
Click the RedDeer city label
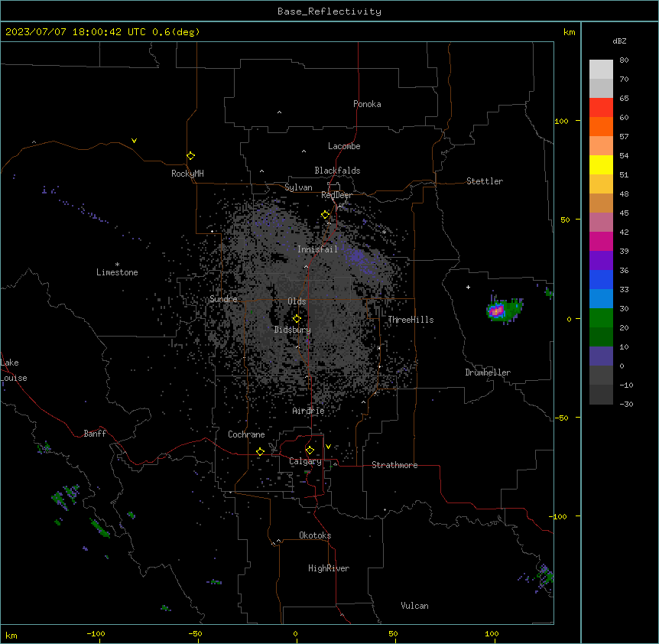tap(336, 195)
